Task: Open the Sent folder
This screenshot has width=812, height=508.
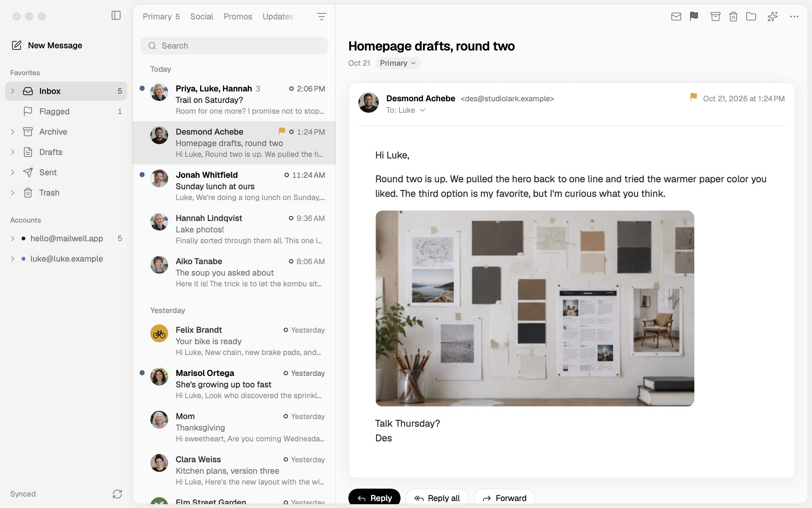Action: click(66, 172)
